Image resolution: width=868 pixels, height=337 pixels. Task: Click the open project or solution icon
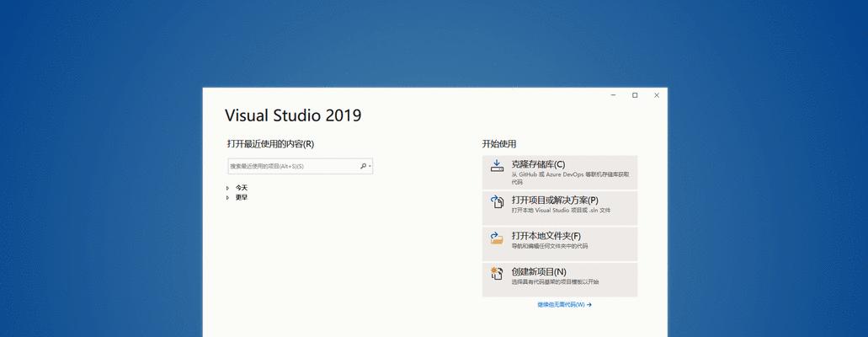(x=497, y=201)
